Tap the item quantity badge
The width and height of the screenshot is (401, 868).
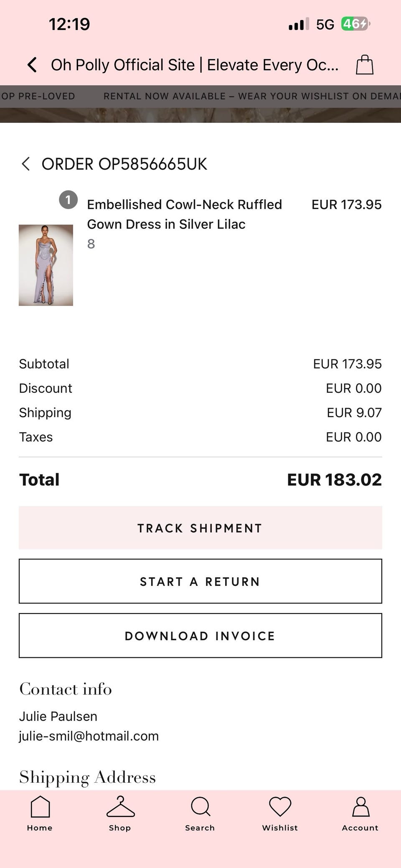click(x=68, y=200)
